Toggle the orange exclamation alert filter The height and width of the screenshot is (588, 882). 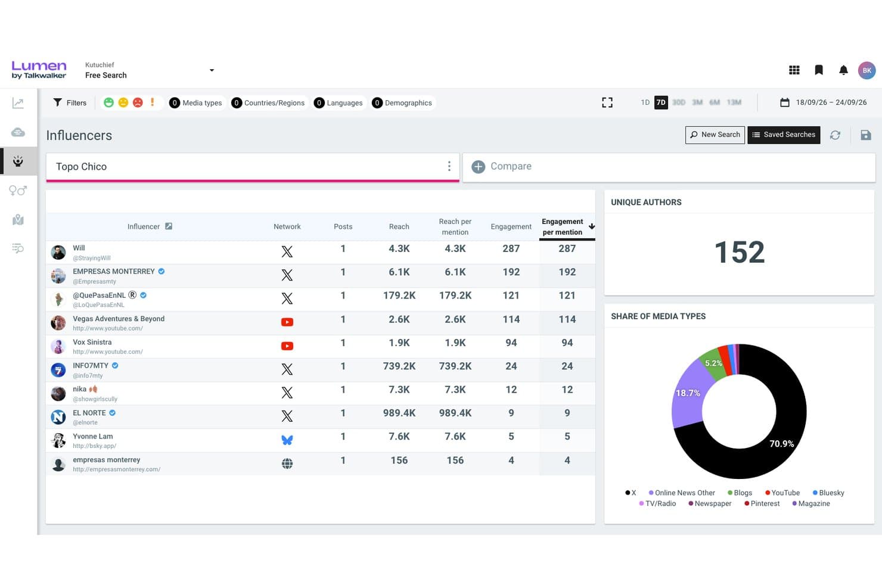pyautogui.click(x=153, y=102)
